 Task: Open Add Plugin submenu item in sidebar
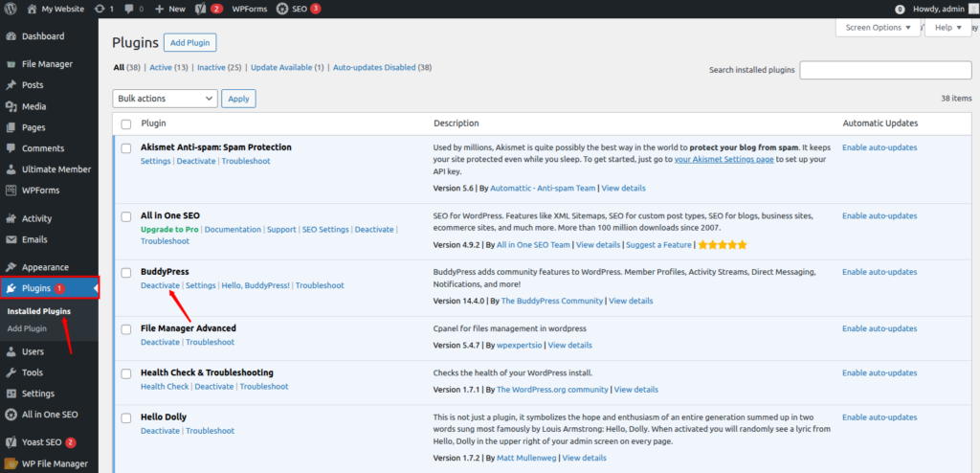(x=27, y=328)
